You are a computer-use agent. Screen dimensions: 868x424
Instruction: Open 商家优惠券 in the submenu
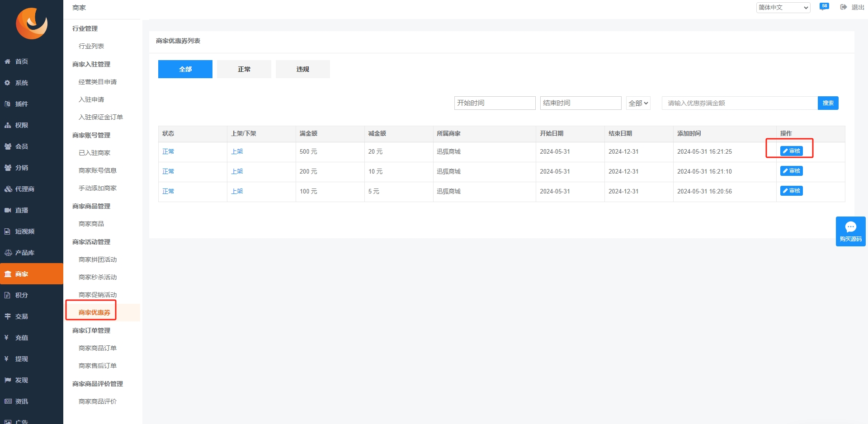click(x=94, y=312)
